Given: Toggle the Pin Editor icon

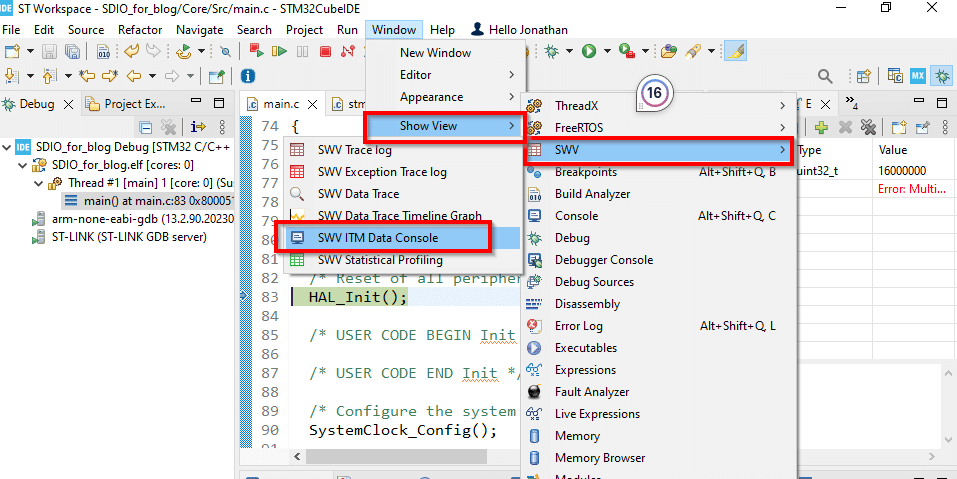Looking at the screenshot, I should [217, 76].
